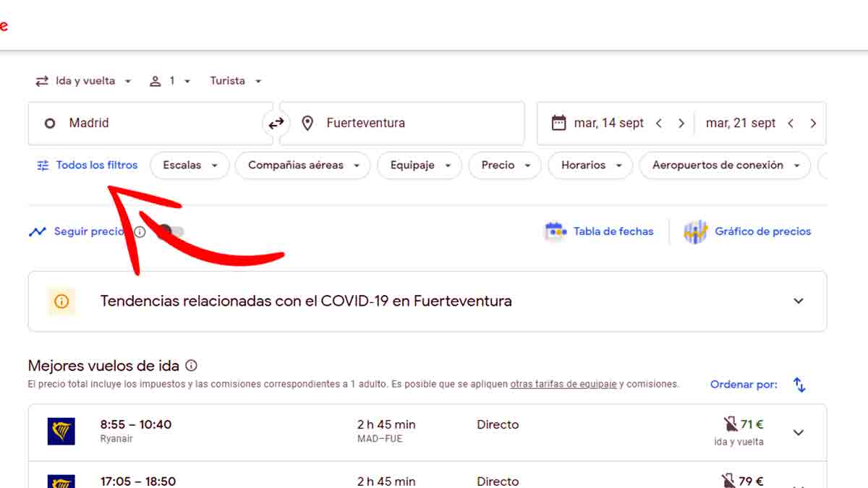Click the sort order arrows icon
This screenshot has height=488, width=868.
pos(799,385)
